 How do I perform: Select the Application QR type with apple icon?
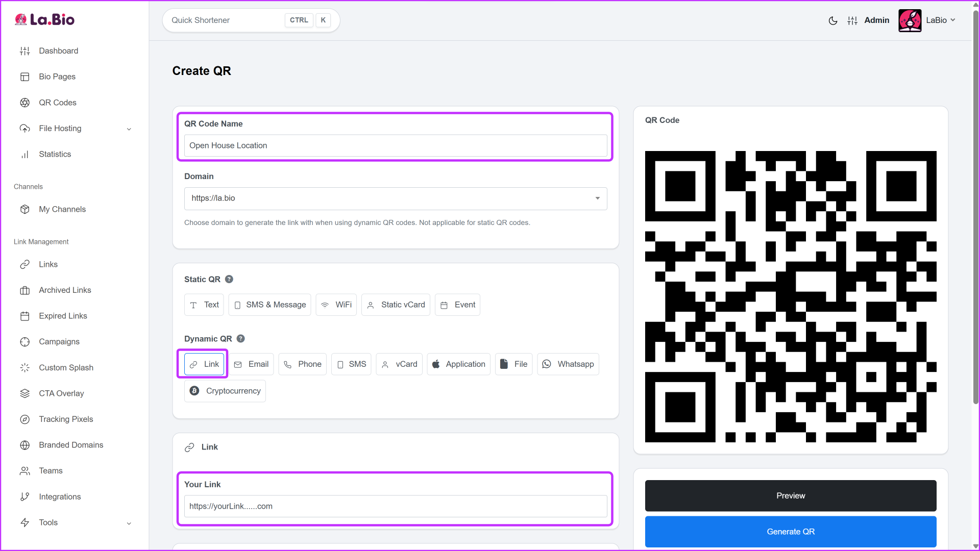point(458,364)
